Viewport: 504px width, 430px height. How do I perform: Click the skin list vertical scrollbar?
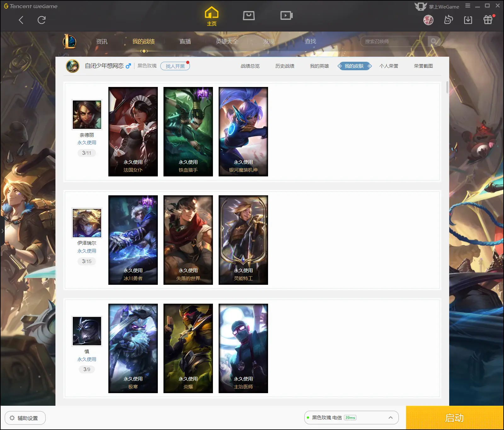(447, 87)
